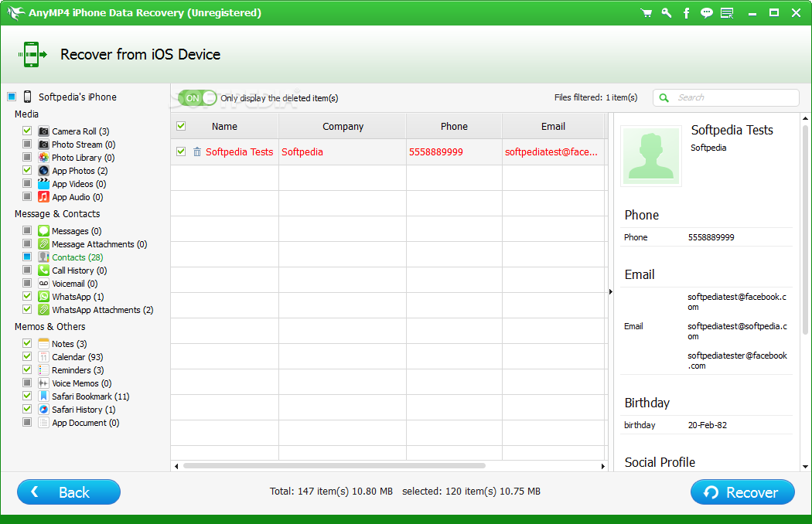Uncheck the App Photos checkbox

pos(27,170)
